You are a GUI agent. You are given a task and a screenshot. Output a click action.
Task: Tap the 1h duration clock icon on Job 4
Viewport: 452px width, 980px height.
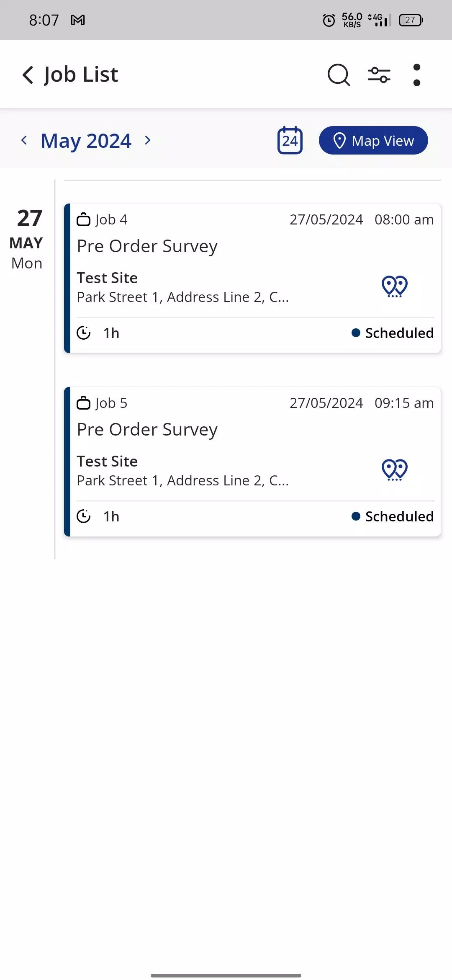pyautogui.click(x=84, y=333)
